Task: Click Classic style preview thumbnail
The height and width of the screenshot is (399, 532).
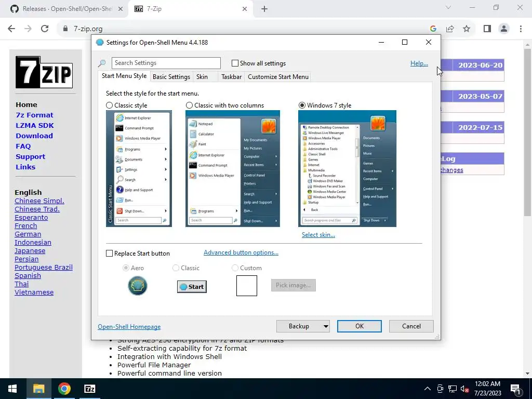Action: click(139, 169)
